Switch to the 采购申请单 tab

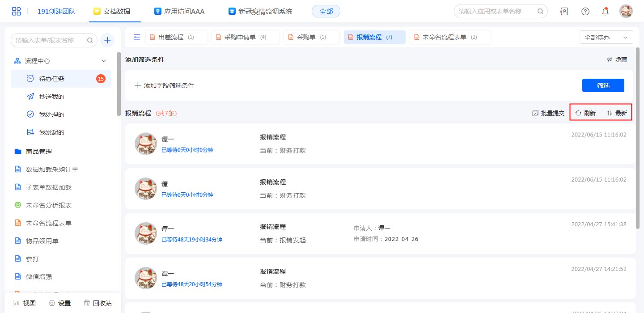pyautogui.click(x=245, y=37)
